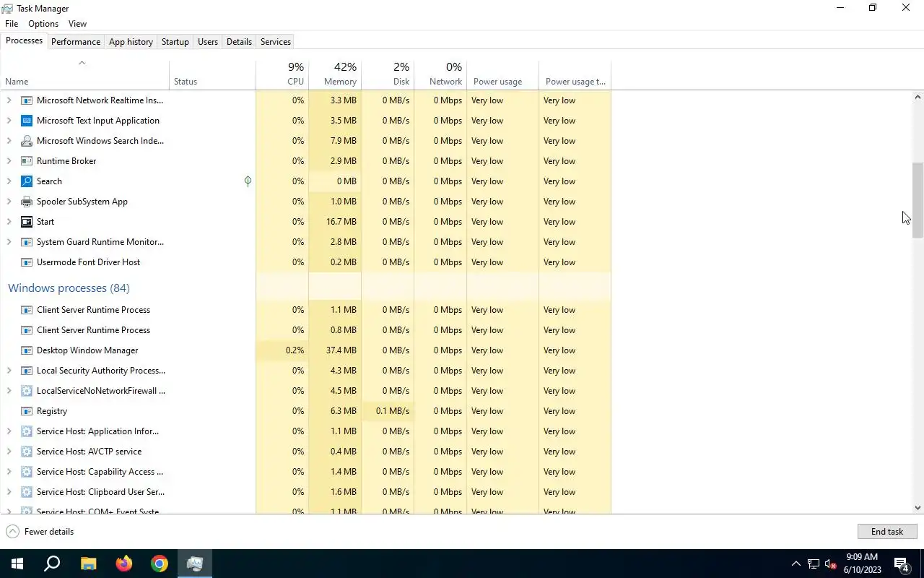
Task: Select the Windows processes (84) group heading
Action: (x=69, y=288)
